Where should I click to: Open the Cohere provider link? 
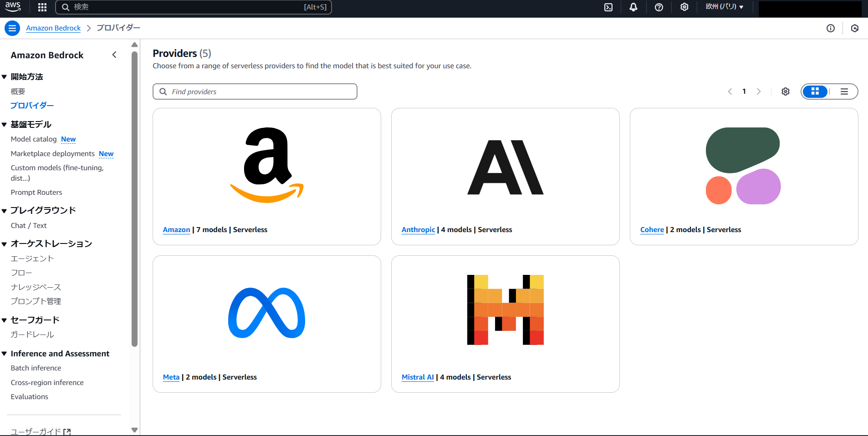(x=652, y=230)
